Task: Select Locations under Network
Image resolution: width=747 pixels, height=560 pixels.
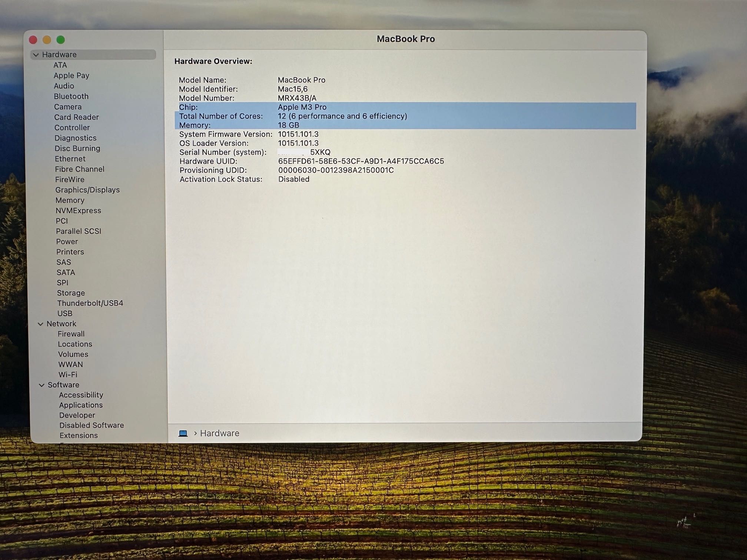Action: point(75,344)
